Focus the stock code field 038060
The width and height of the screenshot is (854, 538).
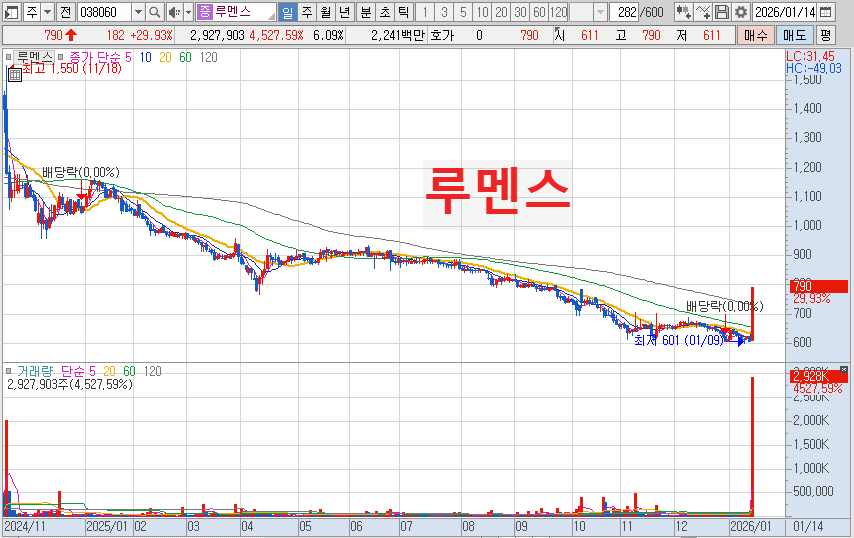pyautogui.click(x=105, y=11)
